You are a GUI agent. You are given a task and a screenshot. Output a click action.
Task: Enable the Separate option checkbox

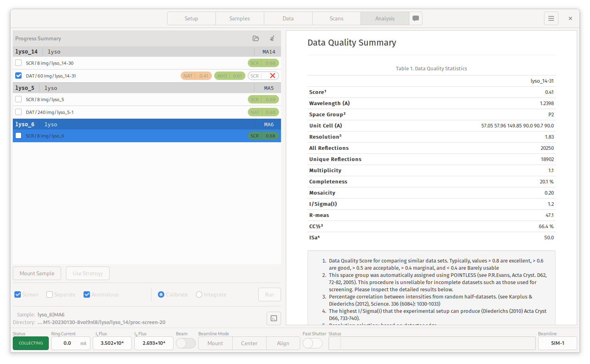50,294
